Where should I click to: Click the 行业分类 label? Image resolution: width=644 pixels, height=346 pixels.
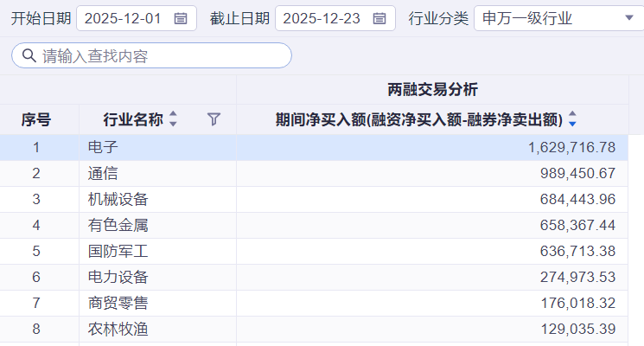(438, 18)
